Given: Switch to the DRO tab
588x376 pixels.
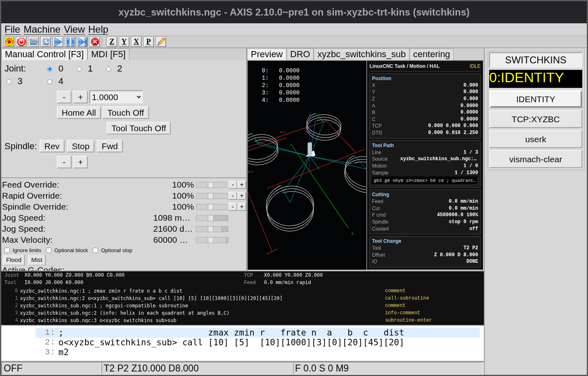Looking at the screenshot, I should click(x=300, y=54).
